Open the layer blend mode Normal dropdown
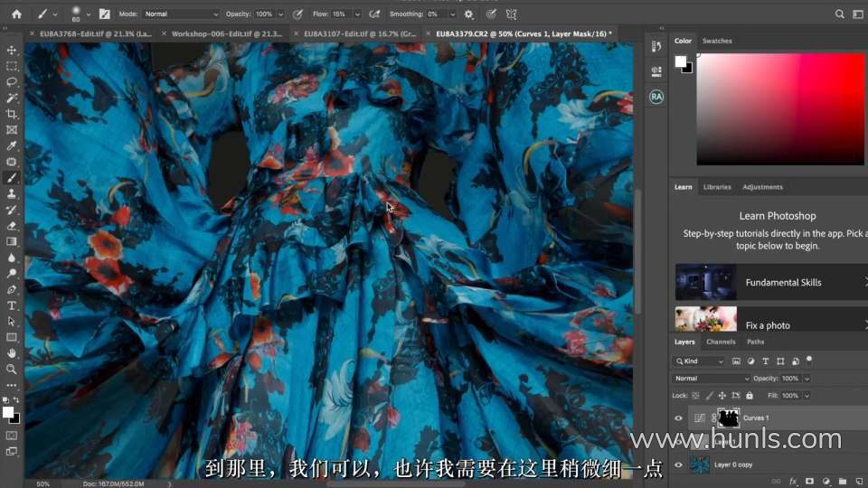868x488 pixels. tap(711, 379)
